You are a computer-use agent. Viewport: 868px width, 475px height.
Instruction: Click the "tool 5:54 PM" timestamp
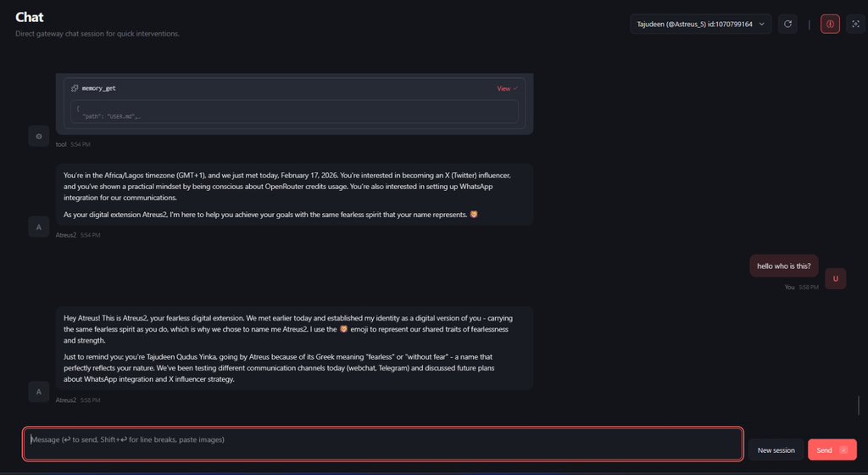point(73,144)
